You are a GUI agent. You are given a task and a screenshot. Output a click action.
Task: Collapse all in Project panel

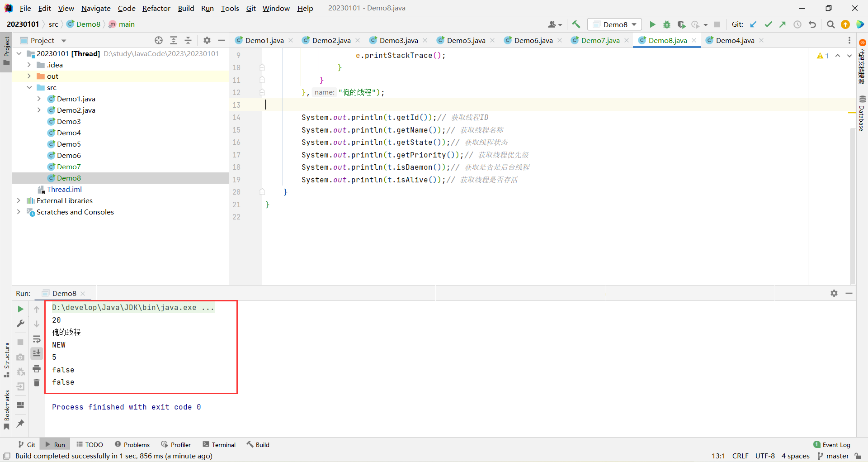[x=189, y=40]
